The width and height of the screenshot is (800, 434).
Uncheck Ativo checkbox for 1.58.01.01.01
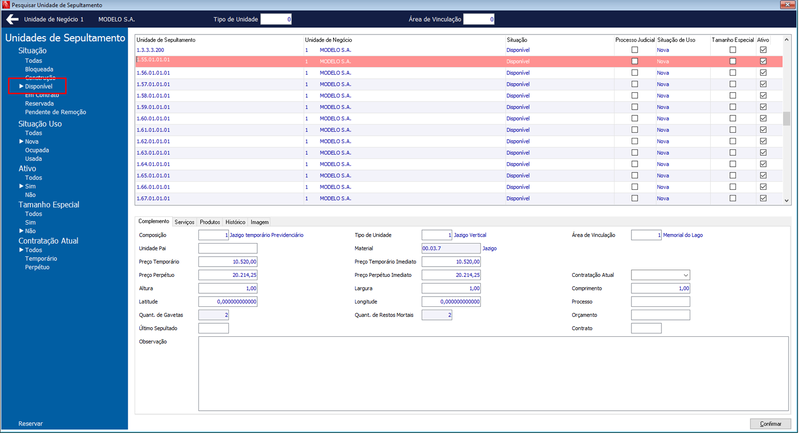point(763,95)
